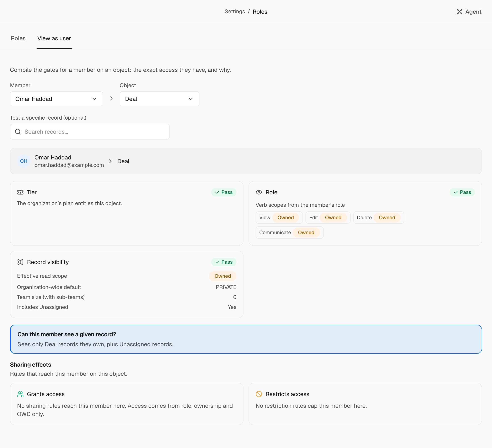Image resolution: width=492 pixels, height=448 pixels.
Task: Click the Role eye icon
Action: point(259,192)
